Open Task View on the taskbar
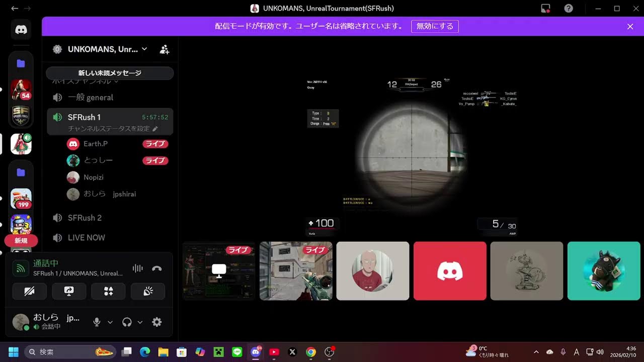 [x=126, y=352]
